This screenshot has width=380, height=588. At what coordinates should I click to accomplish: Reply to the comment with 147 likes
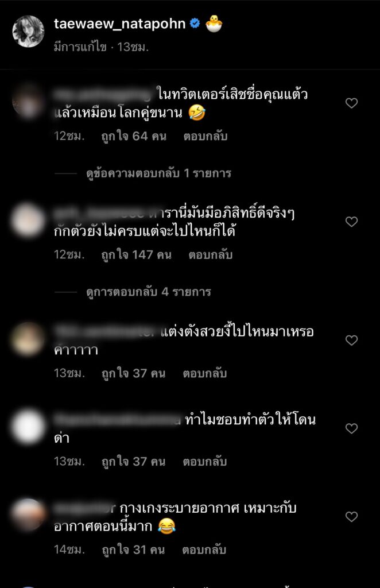210,255
